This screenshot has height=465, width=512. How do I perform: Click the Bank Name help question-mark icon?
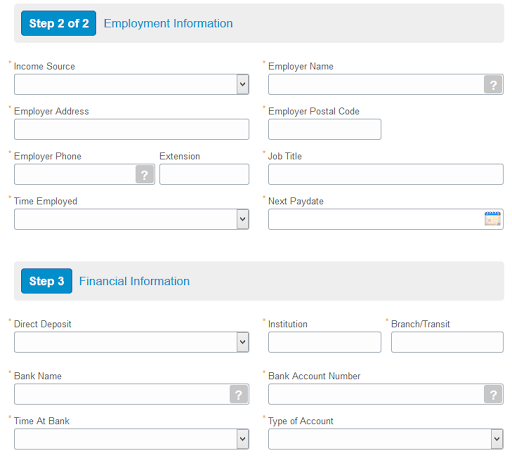(x=238, y=394)
